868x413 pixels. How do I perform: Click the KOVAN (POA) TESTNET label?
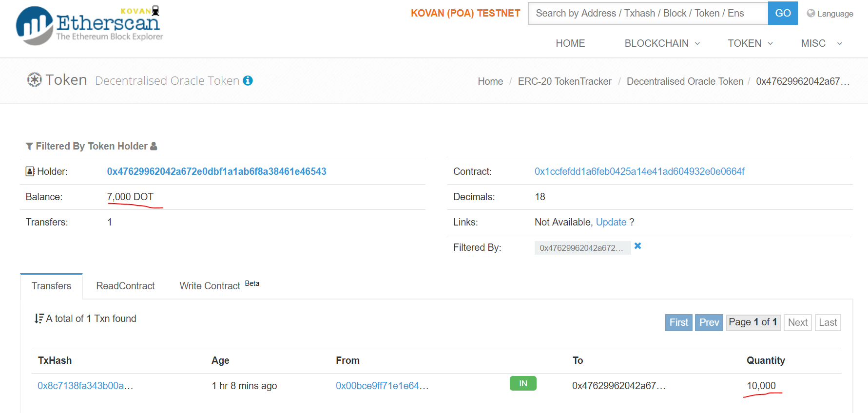(x=465, y=13)
